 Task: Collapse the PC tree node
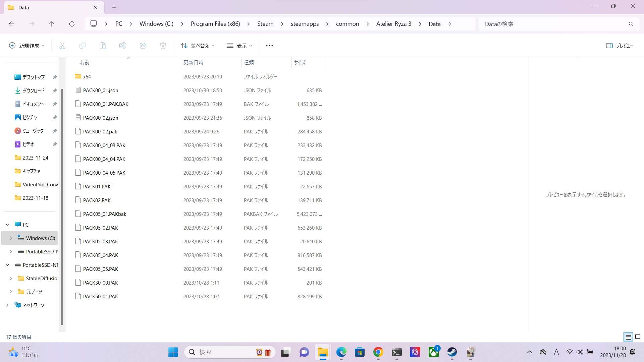7,225
